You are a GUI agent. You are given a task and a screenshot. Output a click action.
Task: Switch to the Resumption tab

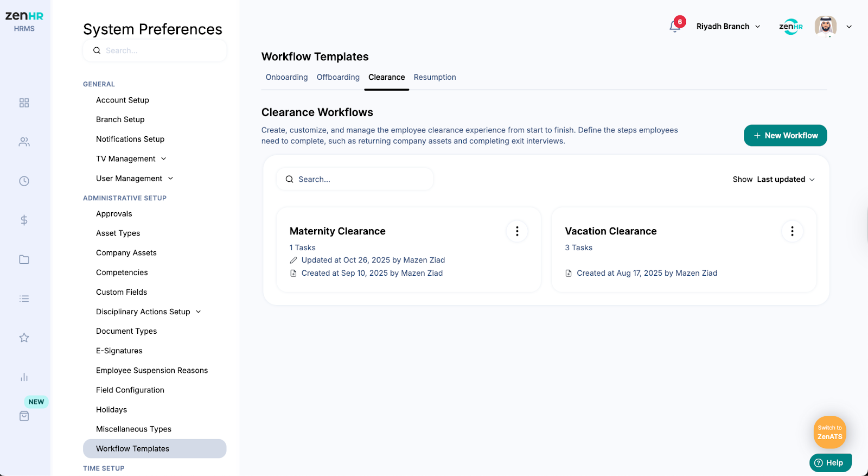coord(435,77)
